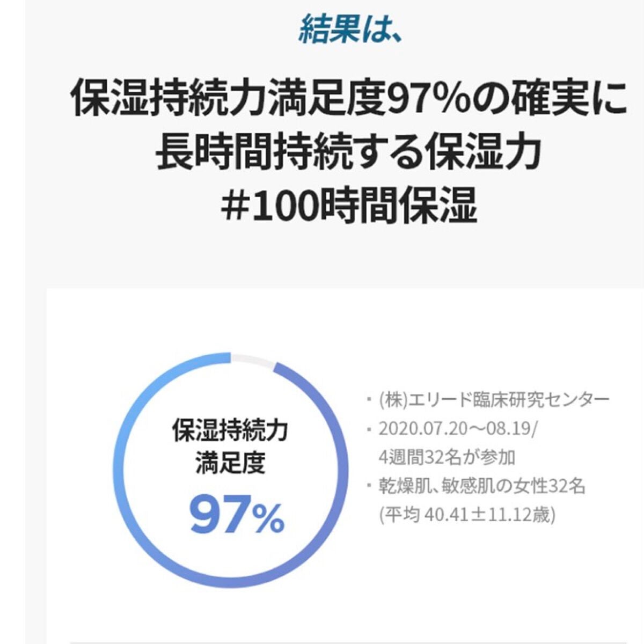This screenshot has height=644, width=644.
Task: Open the "(株)エリード臨床研究センター" source text
Action: [494, 399]
